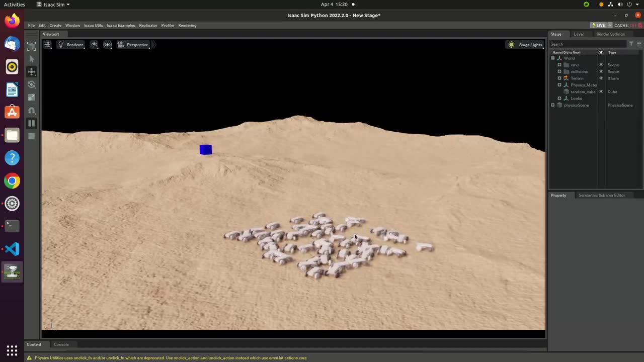Image resolution: width=644 pixels, height=362 pixels.
Task: Open the dropdown arrow beside LIVE
Action: (610, 25)
